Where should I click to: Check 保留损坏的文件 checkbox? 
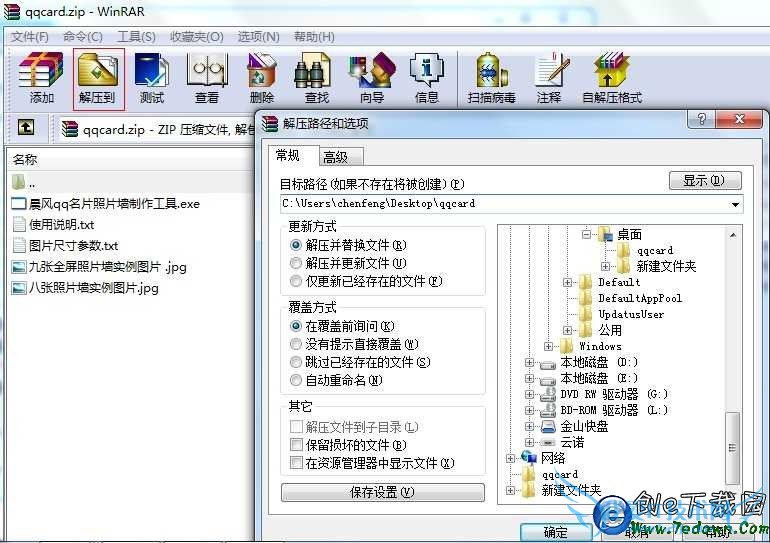(296, 445)
